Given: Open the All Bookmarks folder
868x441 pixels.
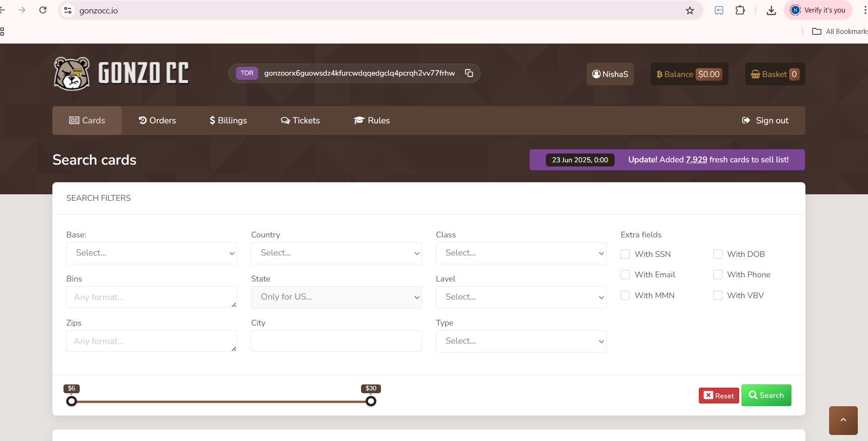Looking at the screenshot, I should click(x=840, y=32).
